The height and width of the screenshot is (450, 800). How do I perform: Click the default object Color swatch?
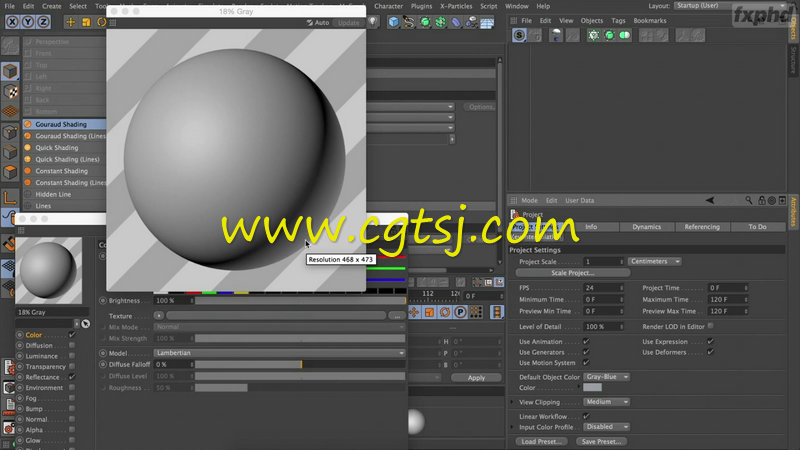tap(592, 388)
